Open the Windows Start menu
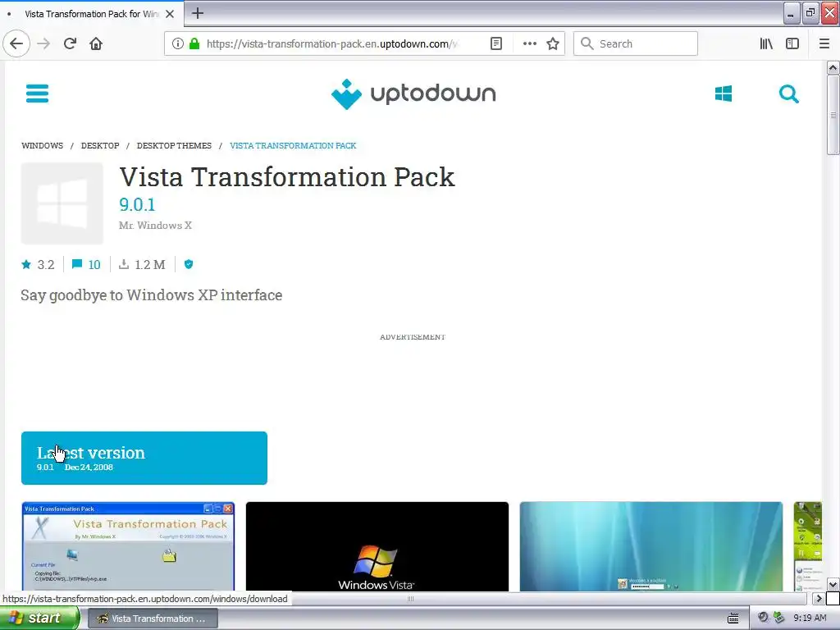This screenshot has height=630, width=840. (x=39, y=619)
